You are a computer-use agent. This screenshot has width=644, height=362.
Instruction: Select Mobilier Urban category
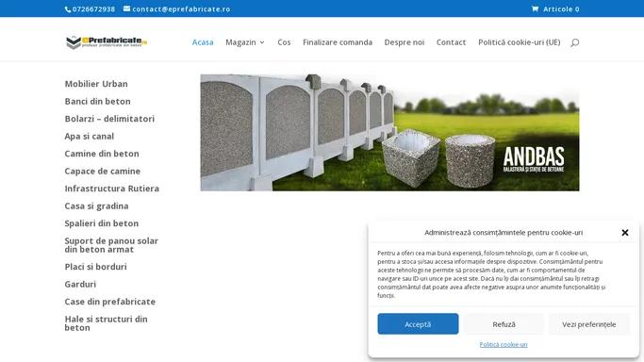click(96, 84)
